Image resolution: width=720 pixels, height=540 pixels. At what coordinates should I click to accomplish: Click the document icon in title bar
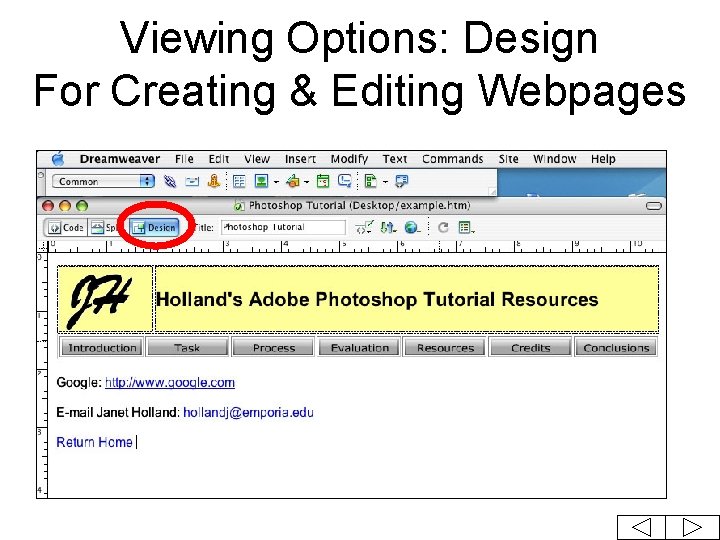[x=238, y=205]
